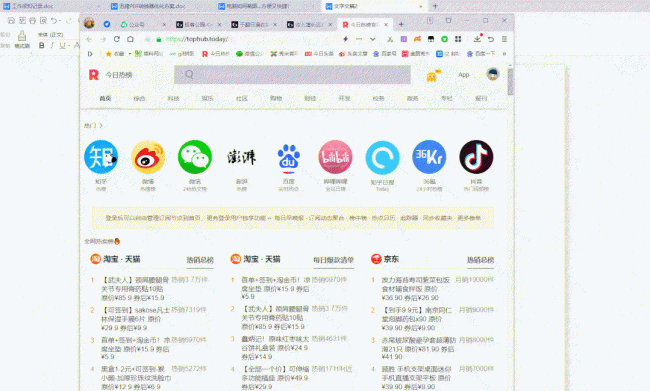Click the purple extension icon in browser toolbar
The image size is (650, 391).
(403, 39)
